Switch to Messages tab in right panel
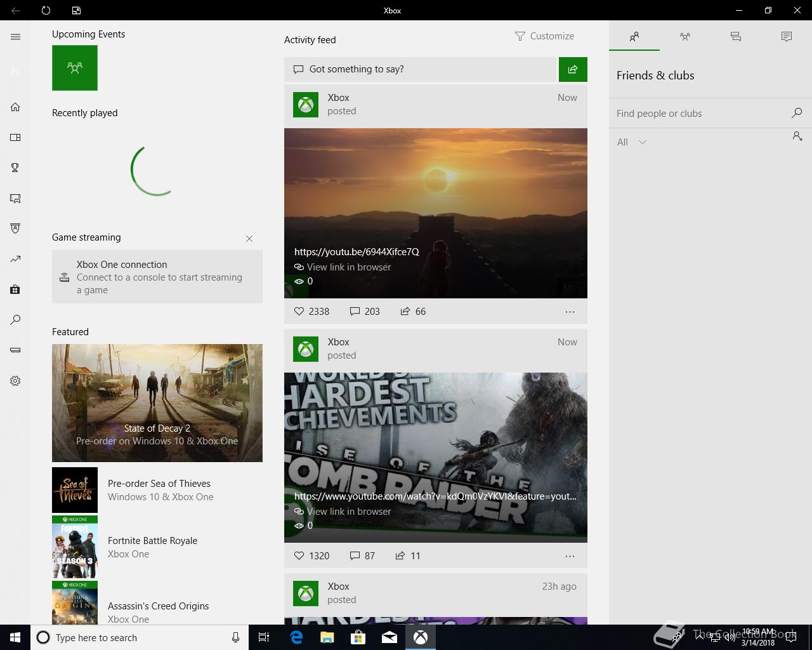The height and width of the screenshot is (650, 812). pyautogui.click(x=736, y=37)
